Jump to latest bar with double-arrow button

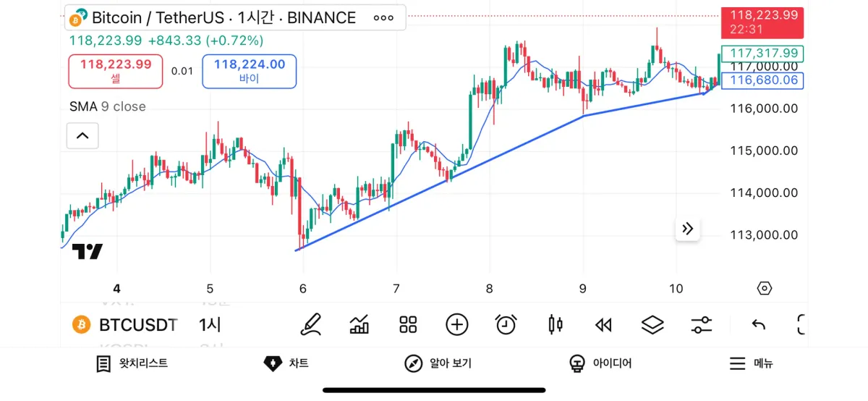(x=687, y=229)
